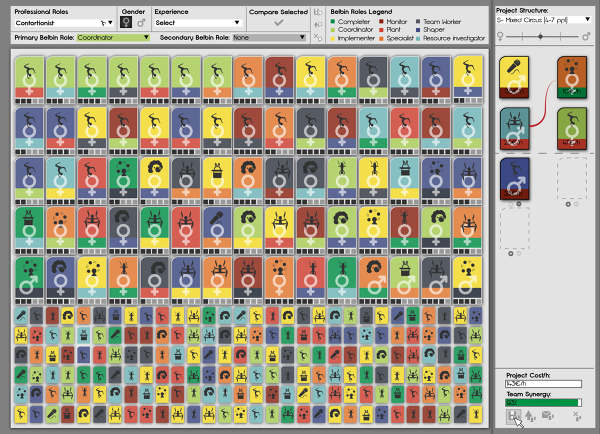This screenshot has height=434, width=600.
Task: Select teal acrobat card in Project Structure
Action: click(515, 129)
